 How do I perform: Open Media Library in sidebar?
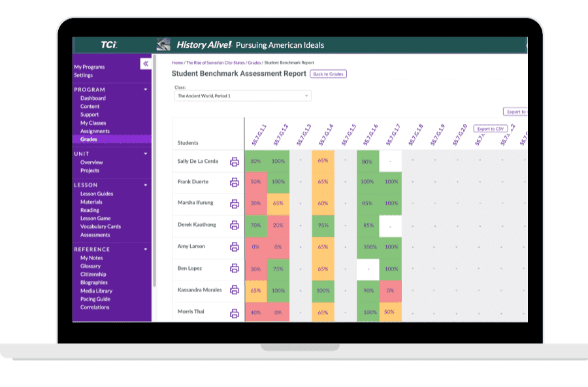(x=96, y=291)
